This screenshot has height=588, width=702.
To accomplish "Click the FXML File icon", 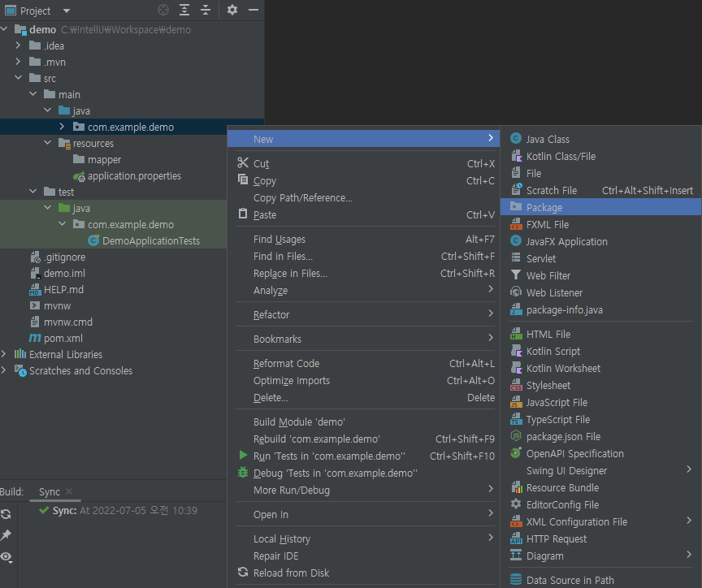I will tap(516, 223).
